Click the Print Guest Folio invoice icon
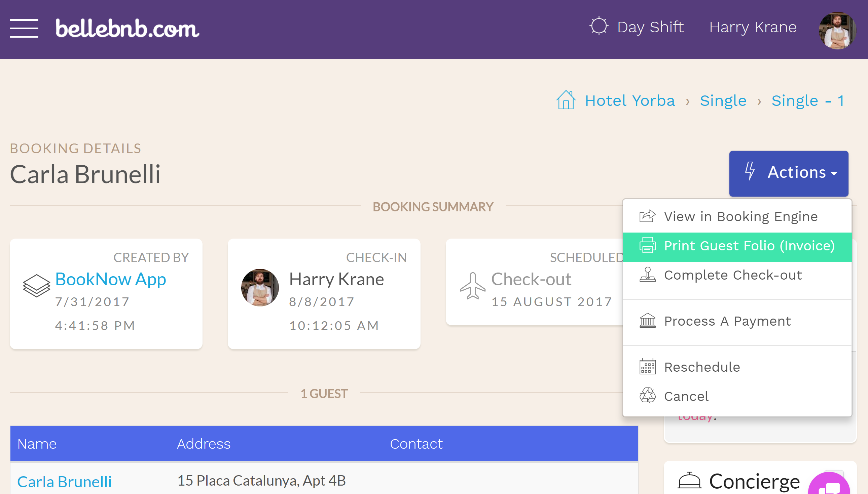868x494 pixels. pyautogui.click(x=647, y=246)
